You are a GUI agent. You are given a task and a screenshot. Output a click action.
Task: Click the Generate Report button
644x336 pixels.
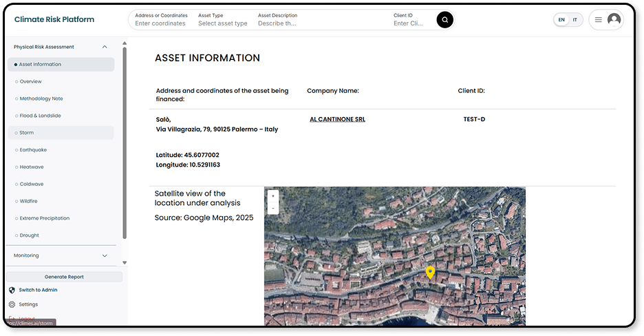[x=64, y=277]
